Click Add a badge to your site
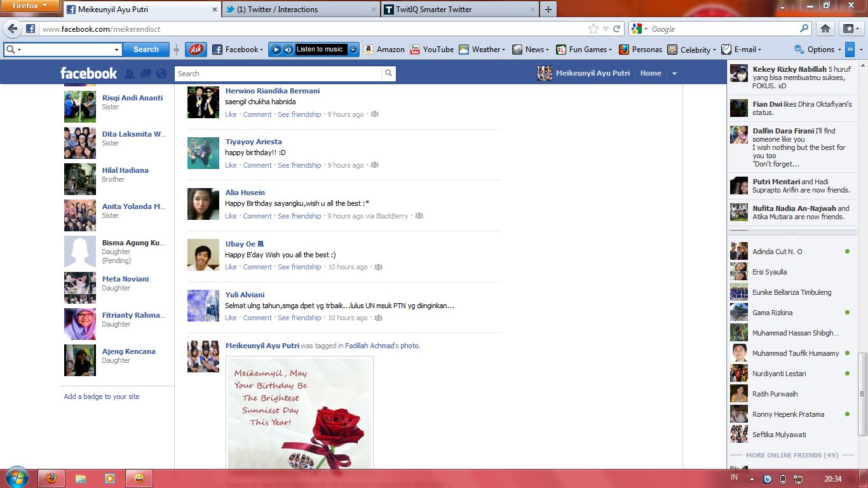 point(102,396)
